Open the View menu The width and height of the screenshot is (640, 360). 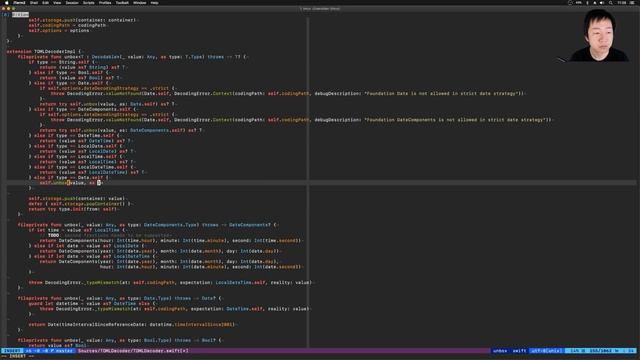click(57, 2)
